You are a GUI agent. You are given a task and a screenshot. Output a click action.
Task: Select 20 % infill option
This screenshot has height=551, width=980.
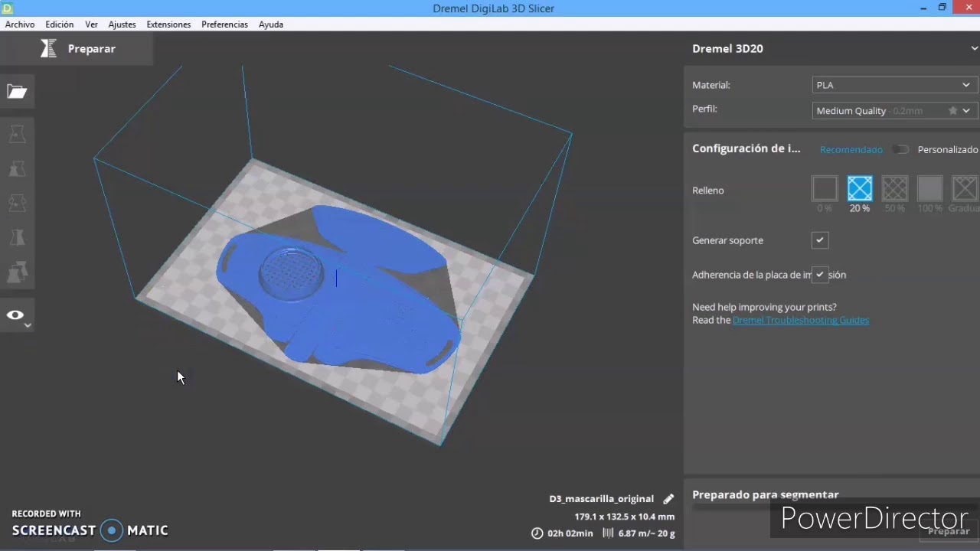click(x=860, y=188)
